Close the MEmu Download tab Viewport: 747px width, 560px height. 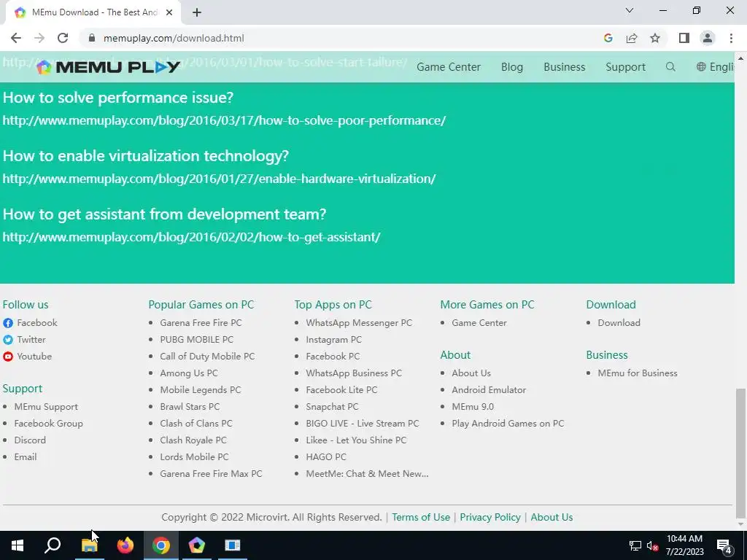tap(169, 12)
